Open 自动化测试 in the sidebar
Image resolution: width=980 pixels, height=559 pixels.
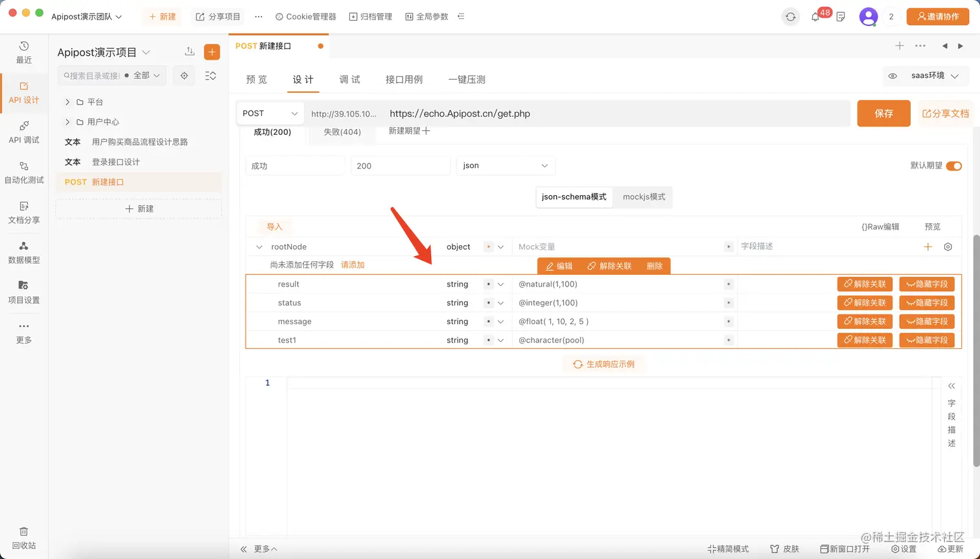click(x=24, y=172)
